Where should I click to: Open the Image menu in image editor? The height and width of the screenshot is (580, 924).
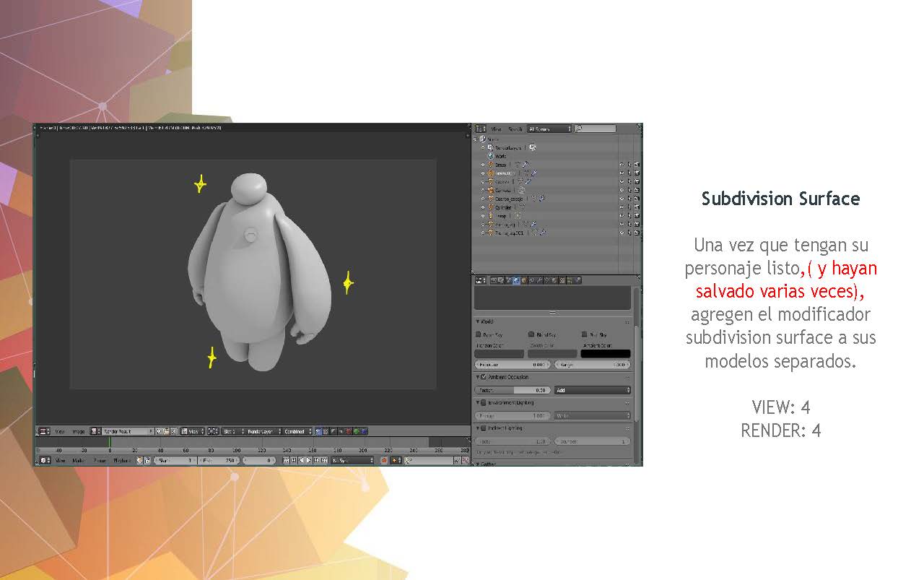[x=78, y=431]
